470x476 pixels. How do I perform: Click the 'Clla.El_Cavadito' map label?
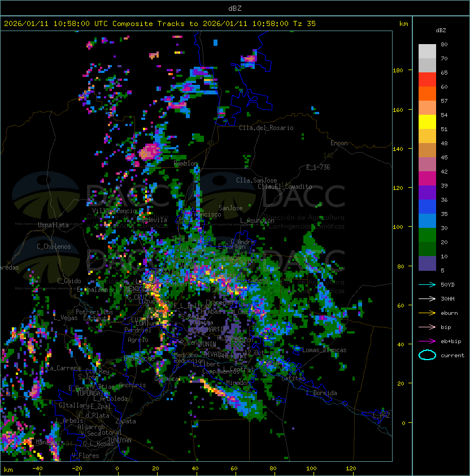[x=285, y=187]
